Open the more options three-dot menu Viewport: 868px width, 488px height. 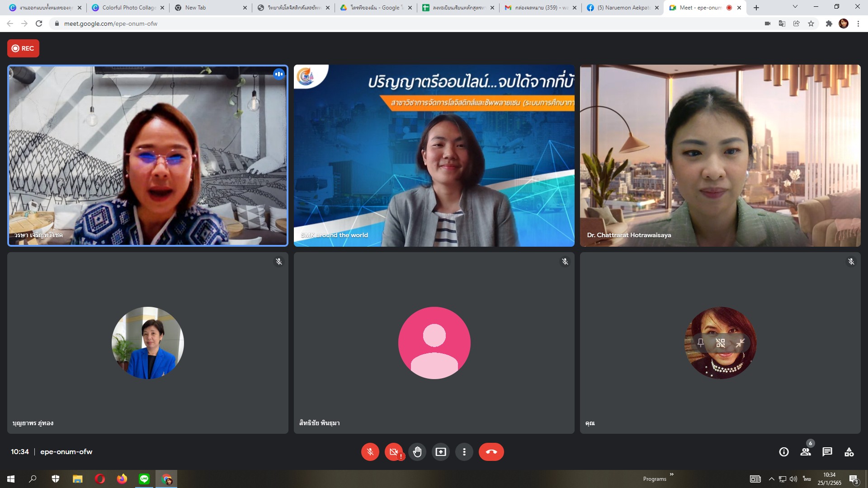click(x=464, y=452)
